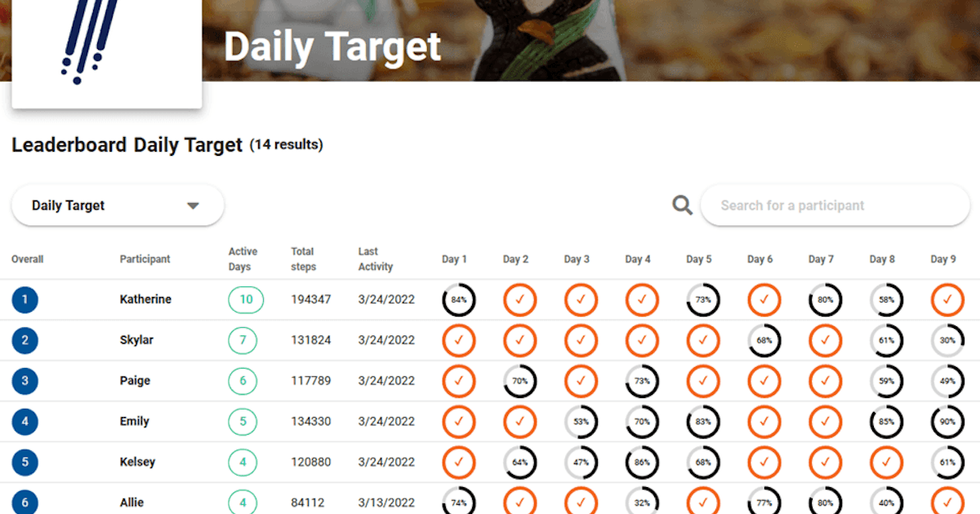The width and height of the screenshot is (980, 514).
Task: Click Kelsey's Day 9 progress circle
Action: (947, 462)
